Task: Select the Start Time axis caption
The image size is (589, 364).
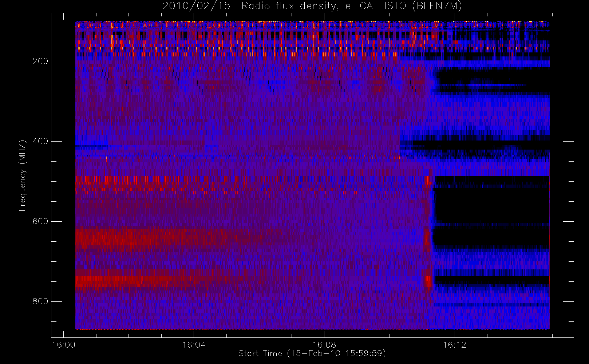Action: (312, 353)
